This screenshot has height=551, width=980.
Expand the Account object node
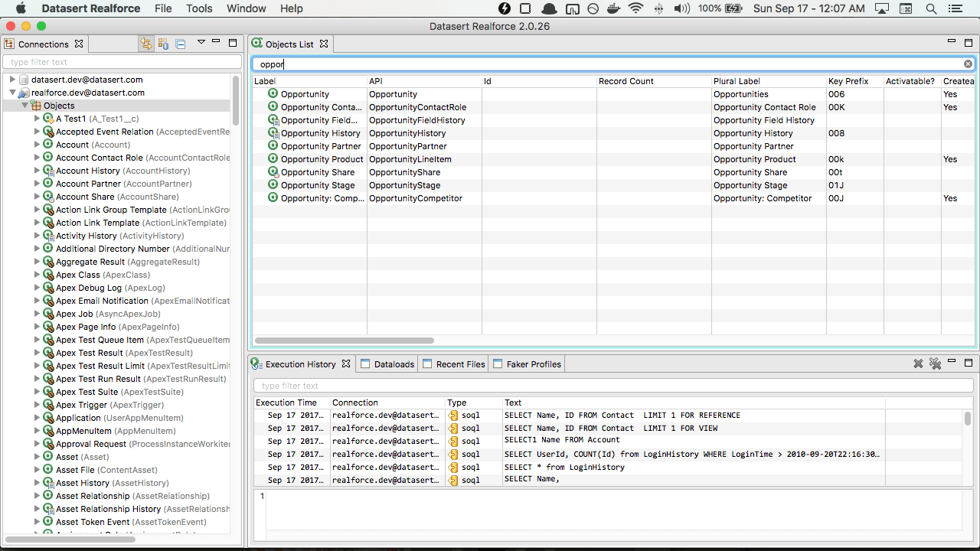37,145
